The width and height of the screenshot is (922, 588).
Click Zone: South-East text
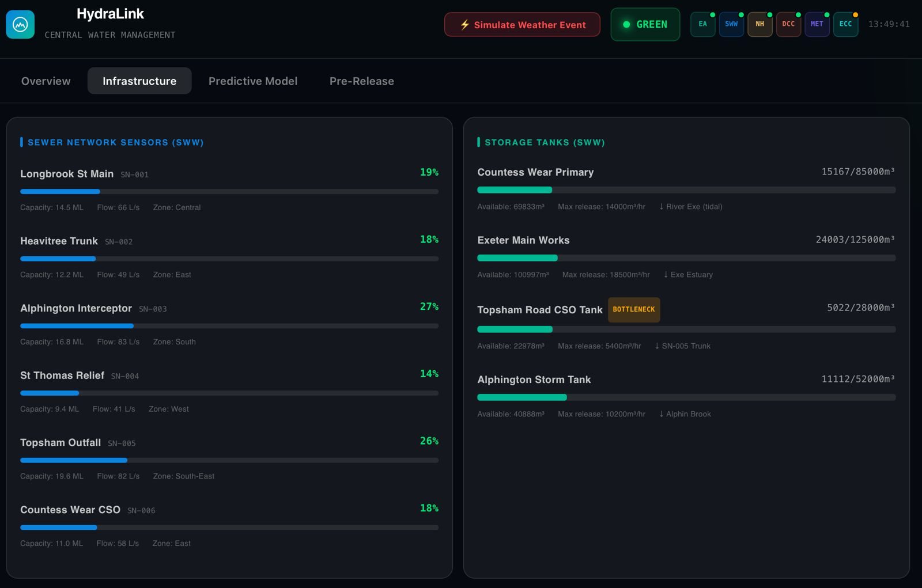tap(183, 476)
